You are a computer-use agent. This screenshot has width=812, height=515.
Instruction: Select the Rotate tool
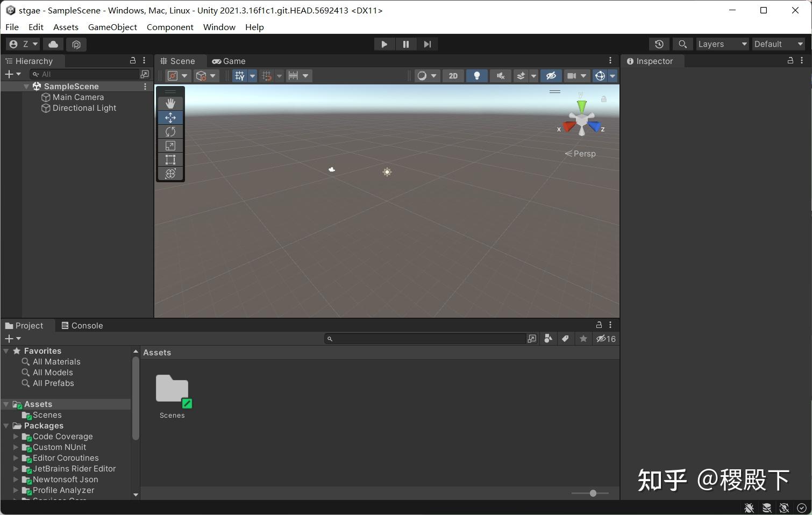pos(170,131)
